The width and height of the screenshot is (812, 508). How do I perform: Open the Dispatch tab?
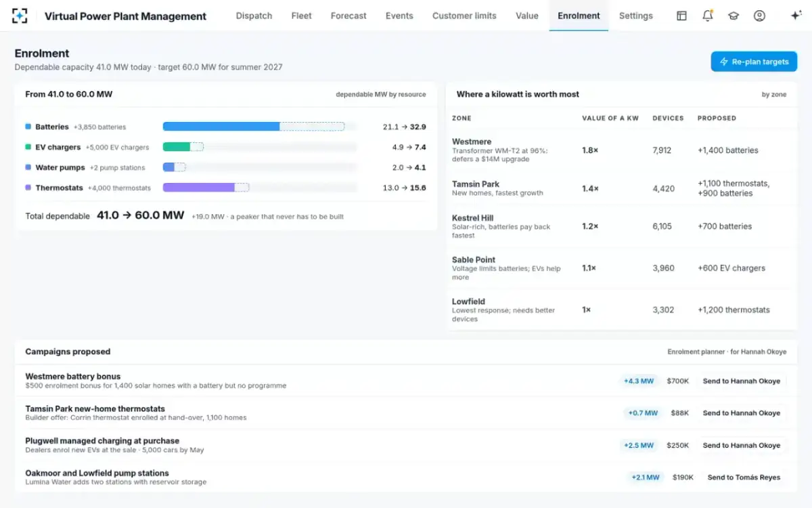254,16
